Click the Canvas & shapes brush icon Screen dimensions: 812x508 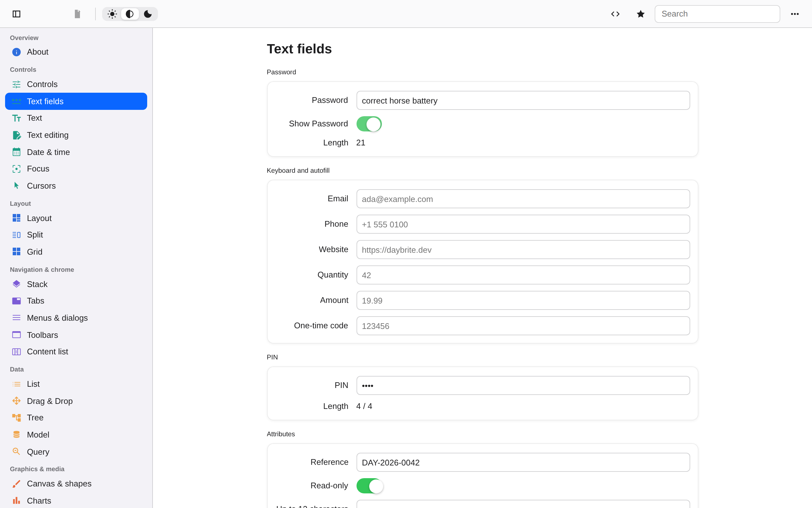coord(16,484)
